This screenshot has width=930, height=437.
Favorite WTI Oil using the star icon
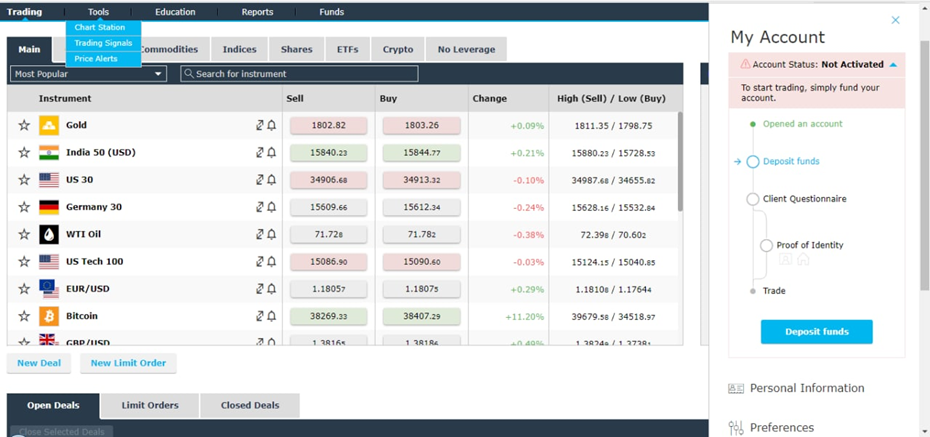(24, 234)
